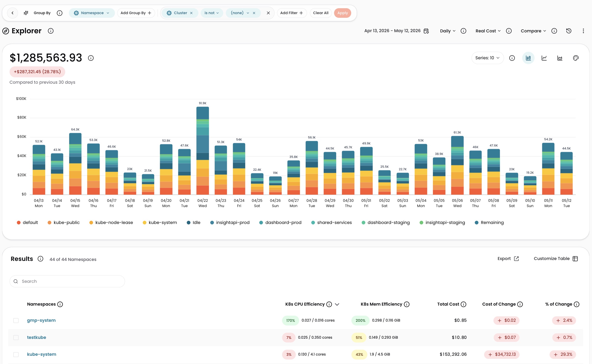The height and width of the screenshot is (364, 592).
Task: Switch to area chart view
Action: [560, 58]
